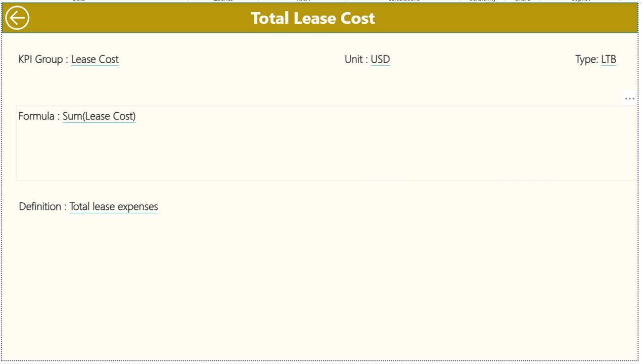Viewport: 642px width, 364px height.
Task: Open the Sum(Lease Cost) formula link
Action: tap(99, 116)
